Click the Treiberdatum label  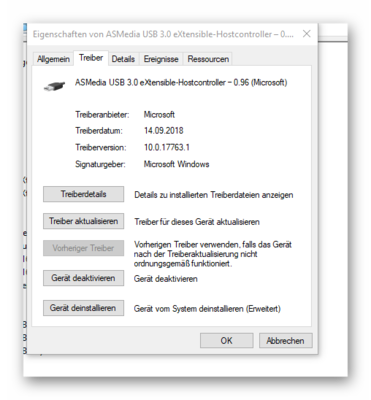coord(99,131)
